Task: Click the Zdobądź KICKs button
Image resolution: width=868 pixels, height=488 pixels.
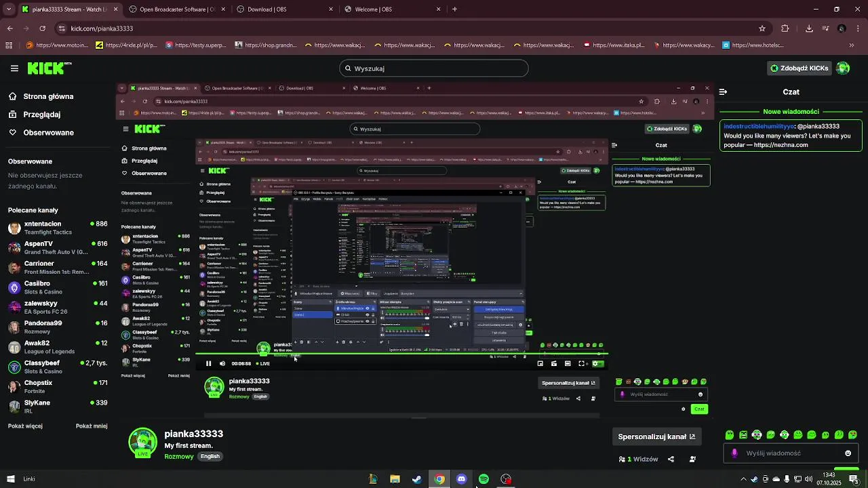Action: tap(800, 68)
